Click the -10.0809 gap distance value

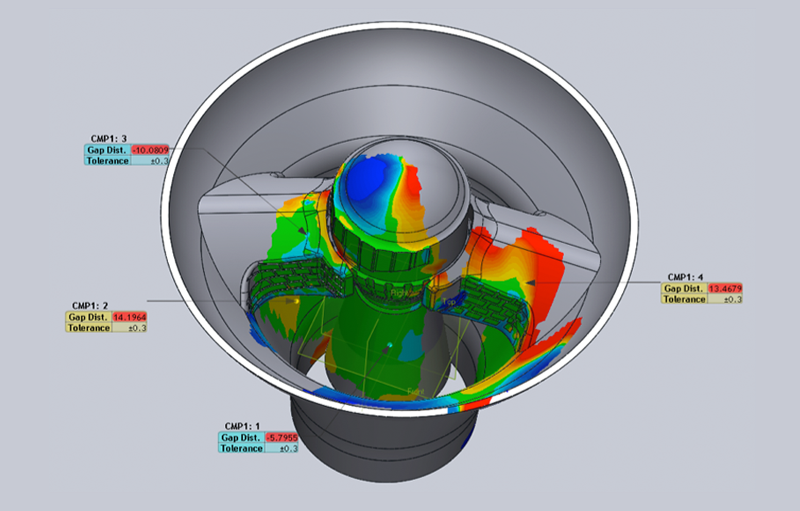point(154,150)
